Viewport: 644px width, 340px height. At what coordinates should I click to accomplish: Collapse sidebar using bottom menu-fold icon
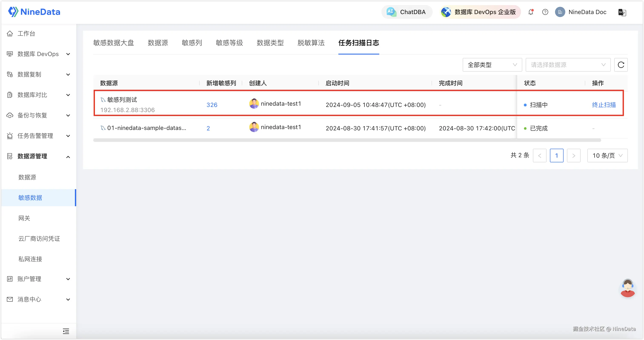click(x=66, y=331)
